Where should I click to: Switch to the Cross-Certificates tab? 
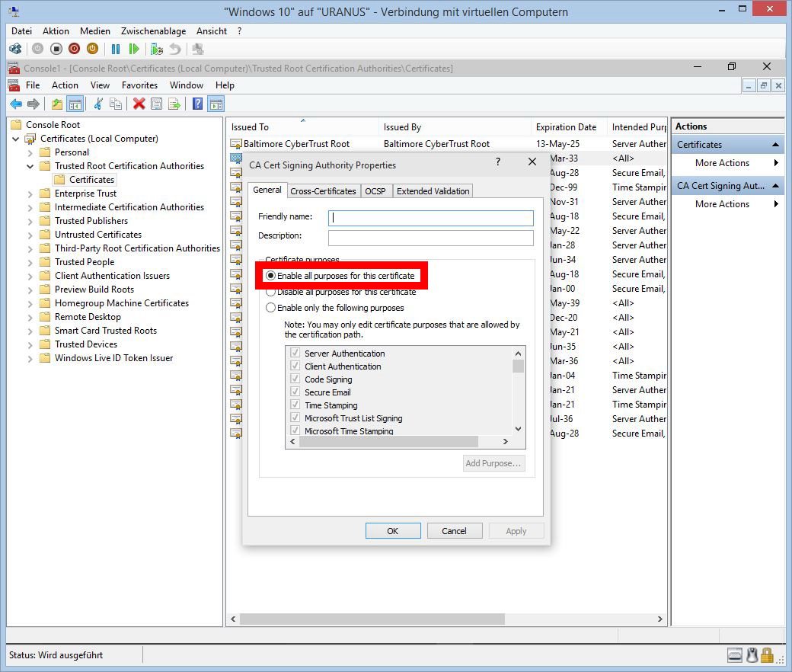323,191
